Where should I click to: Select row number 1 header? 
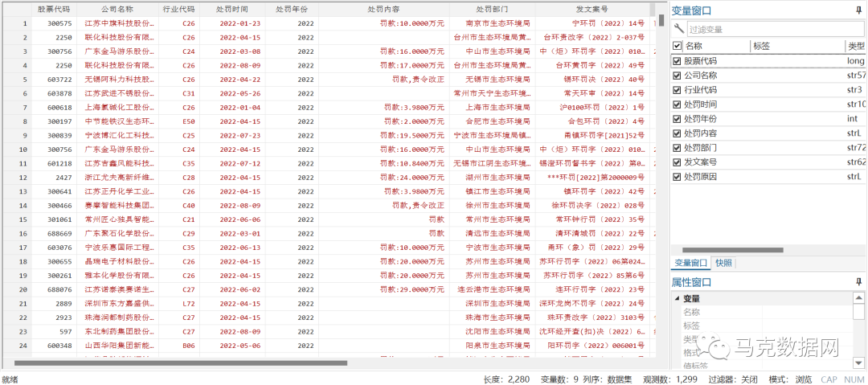(x=17, y=23)
